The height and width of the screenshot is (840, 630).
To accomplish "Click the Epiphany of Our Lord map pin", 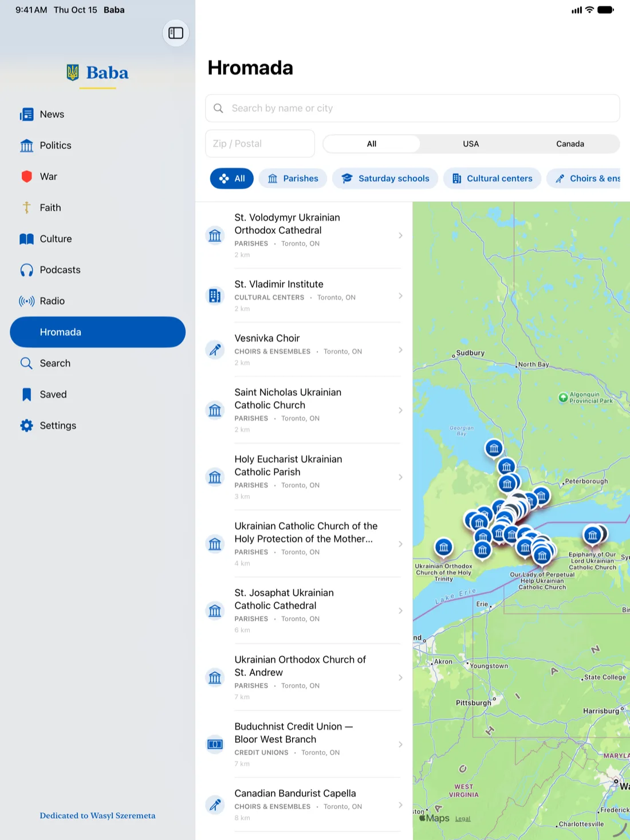I will [593, 535].
